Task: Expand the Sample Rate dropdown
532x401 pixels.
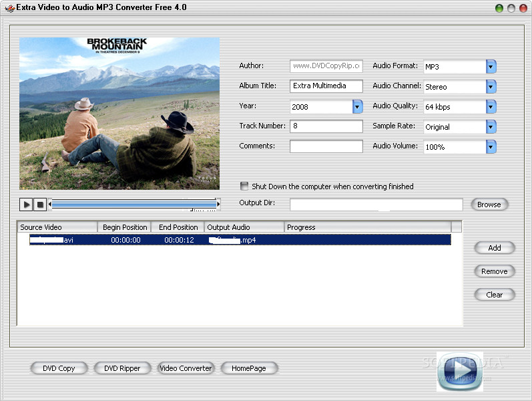Action: coord(491,127)
